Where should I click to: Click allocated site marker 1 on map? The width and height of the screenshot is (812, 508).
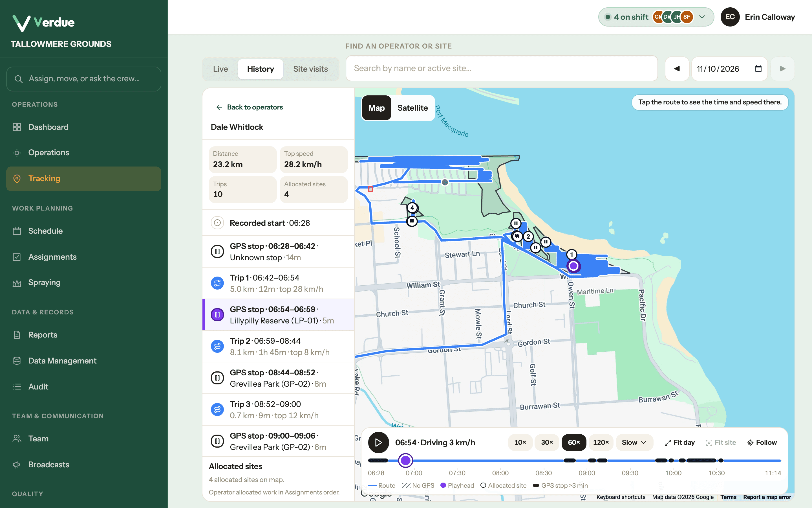(x=572, y=254)
